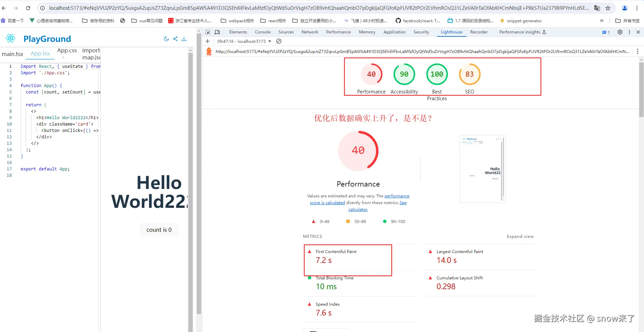Start a new Lighthouse report with plus icon
644x332 pixels.
(208, 41)
